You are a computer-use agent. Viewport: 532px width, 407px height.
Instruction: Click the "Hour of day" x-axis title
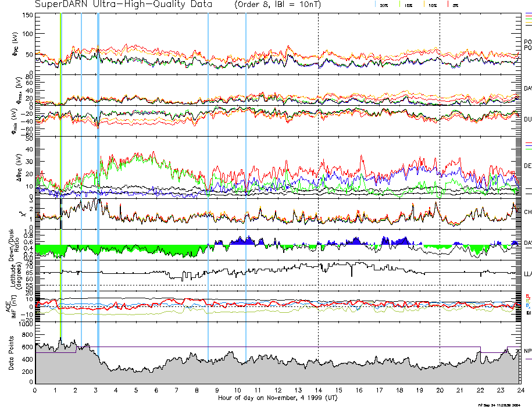[277, 398]
